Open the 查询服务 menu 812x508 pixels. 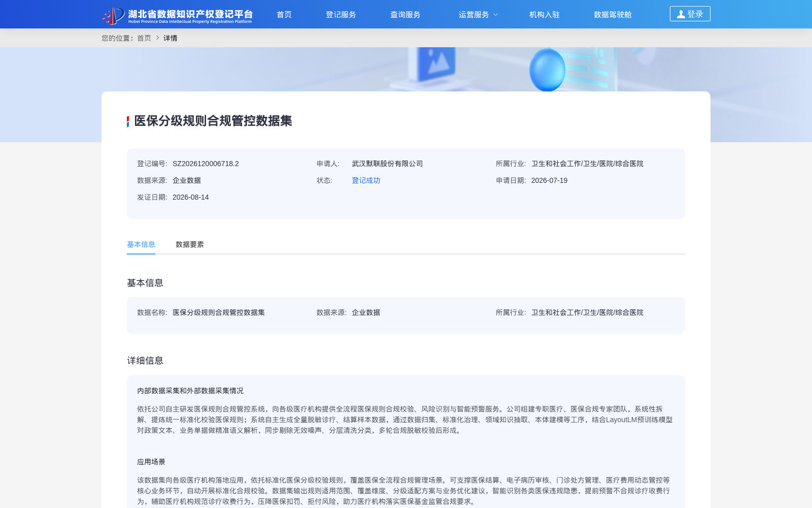tap(405, 15)
